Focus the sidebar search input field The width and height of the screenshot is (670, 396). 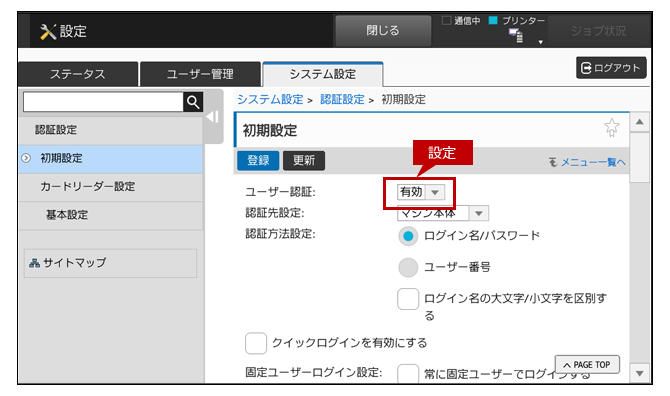(x=103, y=102)
